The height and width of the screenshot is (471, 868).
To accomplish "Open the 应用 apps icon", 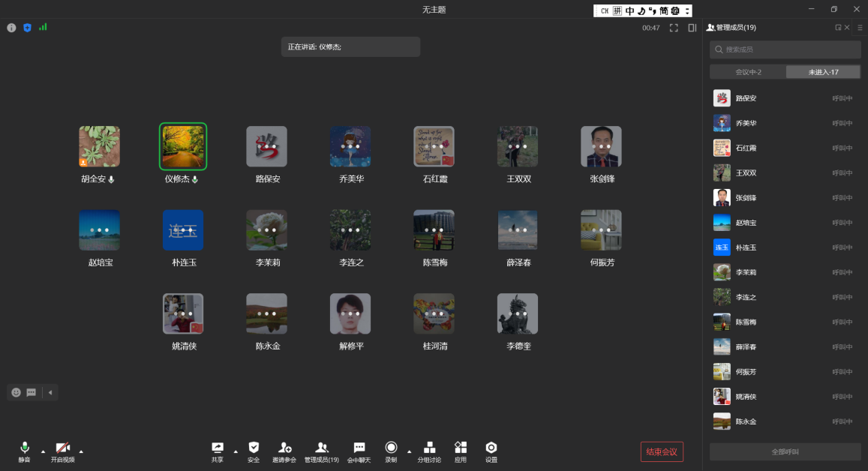I will click(x=461, y=448).
